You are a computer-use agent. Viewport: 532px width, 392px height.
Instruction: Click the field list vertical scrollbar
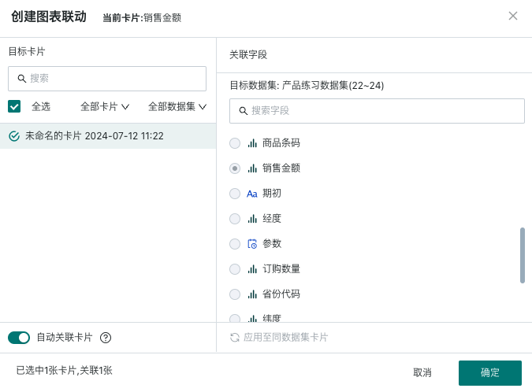click(x=523, y=255)
